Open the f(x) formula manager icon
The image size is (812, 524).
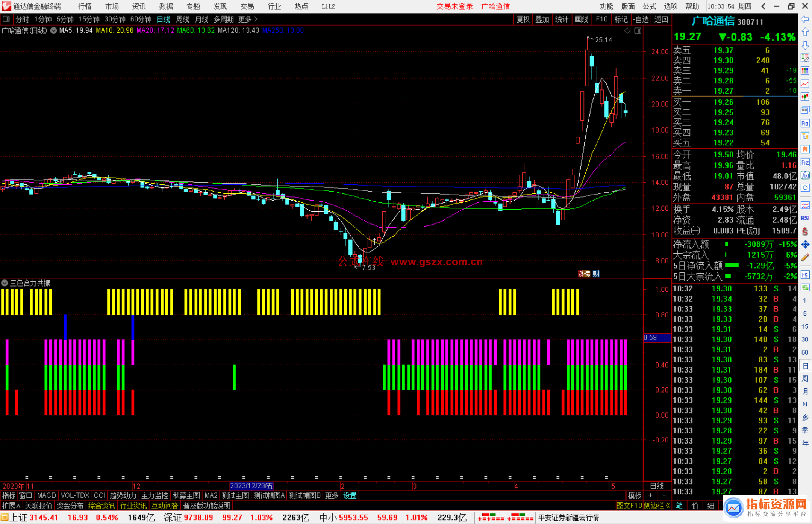tap(805, 175)
